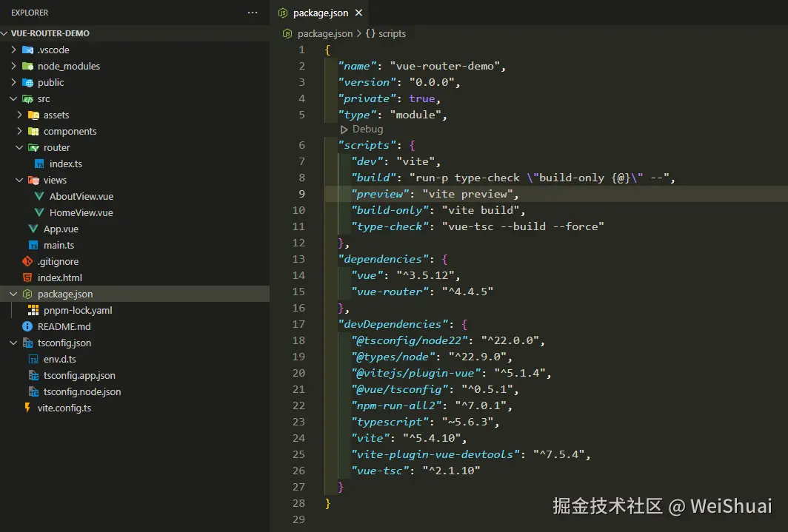The image size is (788, 532).
Task: Click the icon beside tsconfig.json
Action: pyautogui.click(x=27, y=343)
